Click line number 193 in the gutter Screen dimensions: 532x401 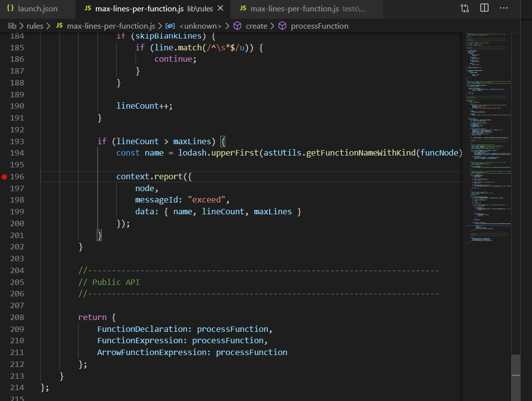point(17,141)
